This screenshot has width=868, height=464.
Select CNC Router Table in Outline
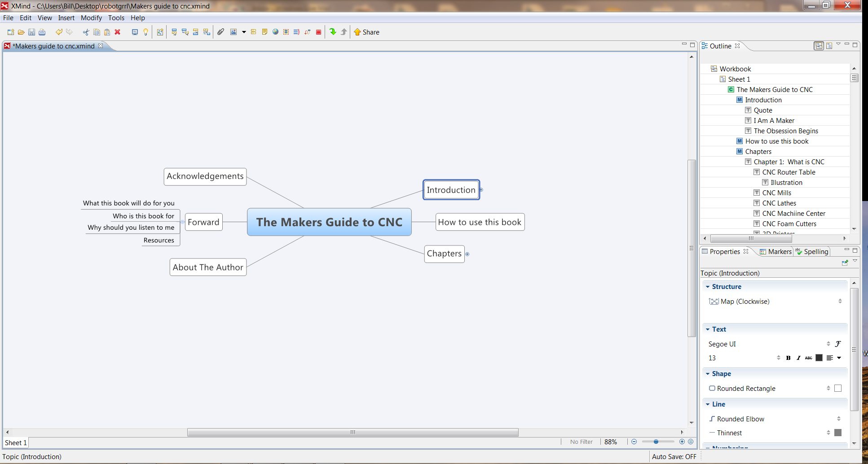(789, 172)
